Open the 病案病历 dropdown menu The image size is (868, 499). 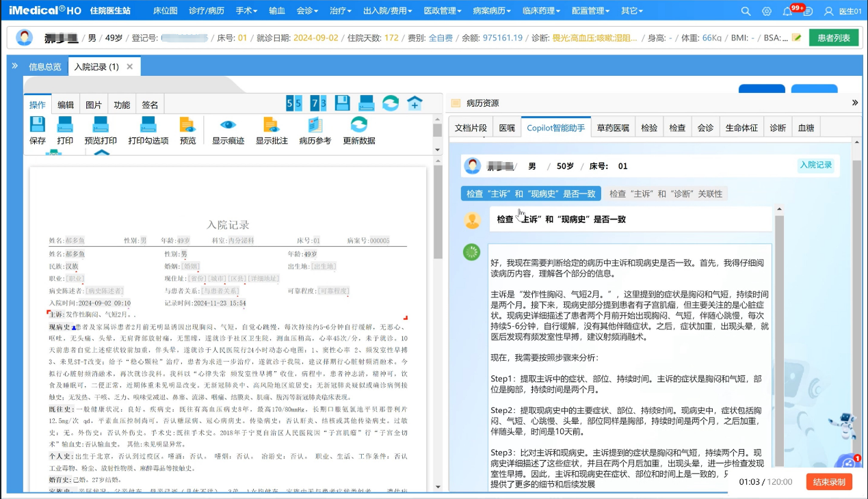492,11
